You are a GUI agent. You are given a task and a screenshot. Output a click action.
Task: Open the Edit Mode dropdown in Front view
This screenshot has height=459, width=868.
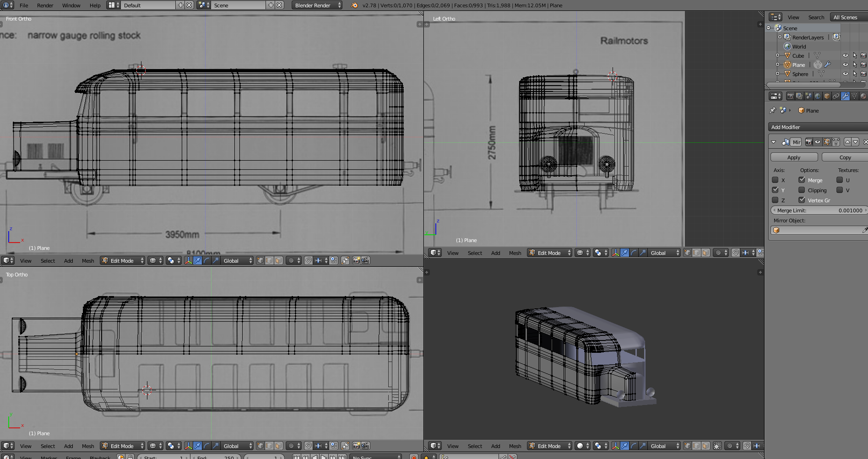coord(122,260)
